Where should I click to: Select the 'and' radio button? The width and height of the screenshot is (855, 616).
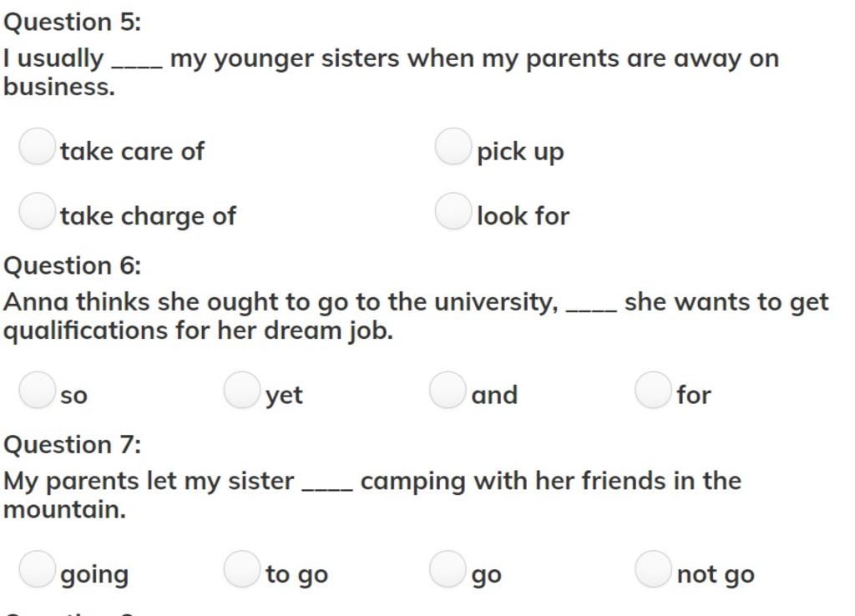point(448,390)
